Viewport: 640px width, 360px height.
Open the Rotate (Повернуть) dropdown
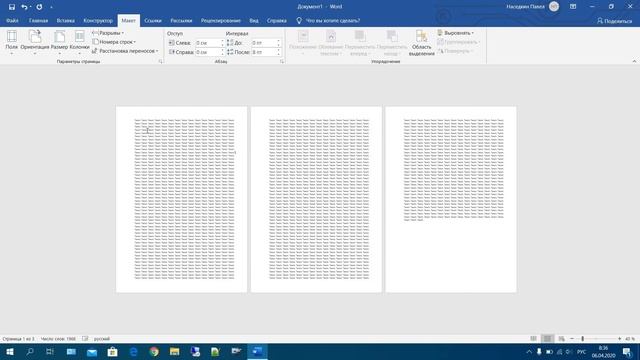click(x=455, y=51)
